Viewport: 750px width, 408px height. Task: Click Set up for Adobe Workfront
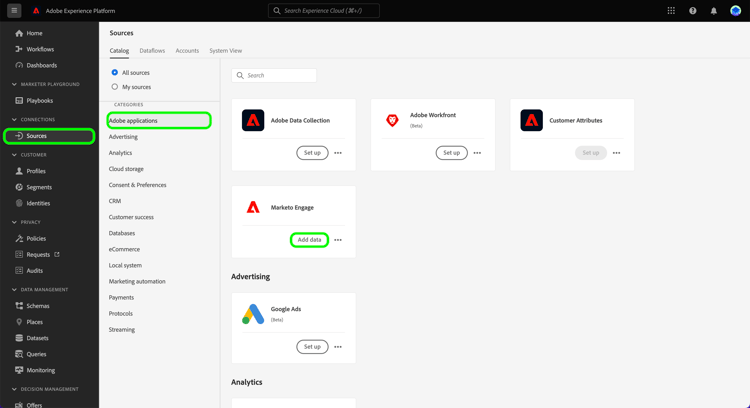[x=452, y=153]
